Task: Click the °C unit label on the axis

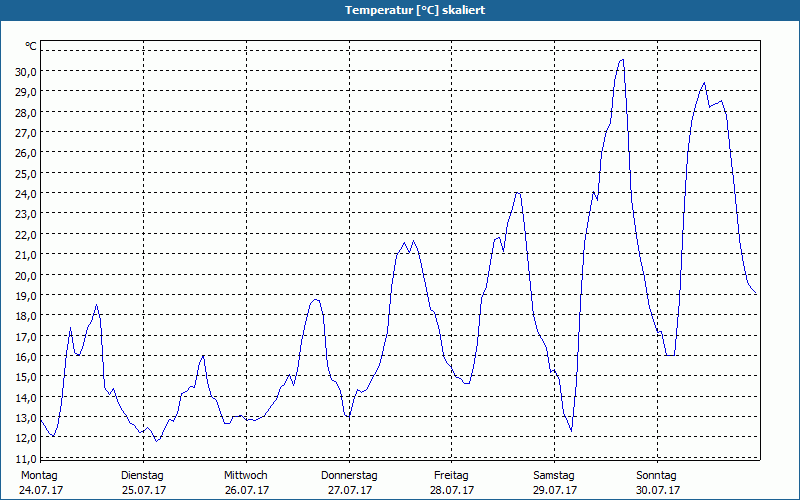Action: [31, 46]
